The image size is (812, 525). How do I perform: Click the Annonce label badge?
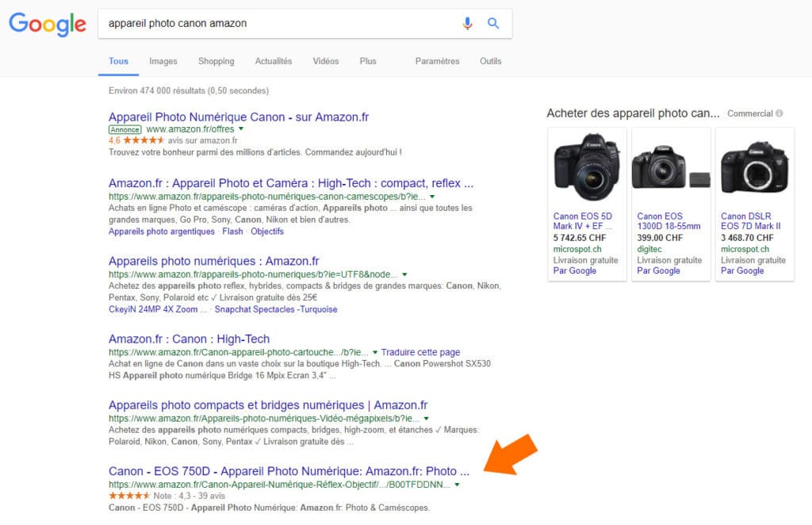pyautogui.click(x=124, y=129)
